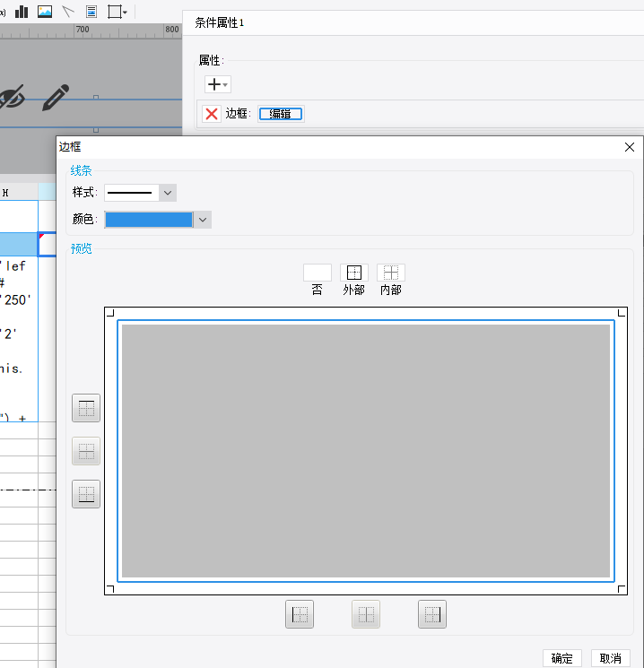Image resolution: width=644 pixels, height=668 pixels.
Task: Choose the 否 no-border preset
Action: click(x=318, y=273)
